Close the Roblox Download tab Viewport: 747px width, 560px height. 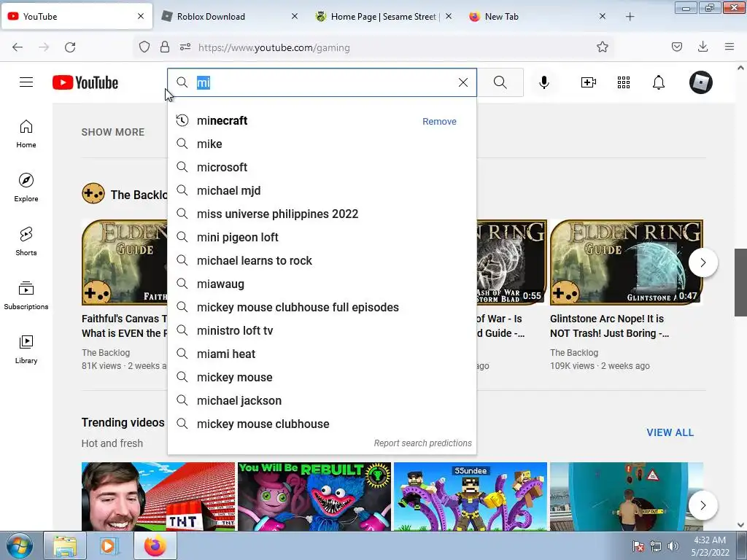pyautogui.click(x=295, y=16)
